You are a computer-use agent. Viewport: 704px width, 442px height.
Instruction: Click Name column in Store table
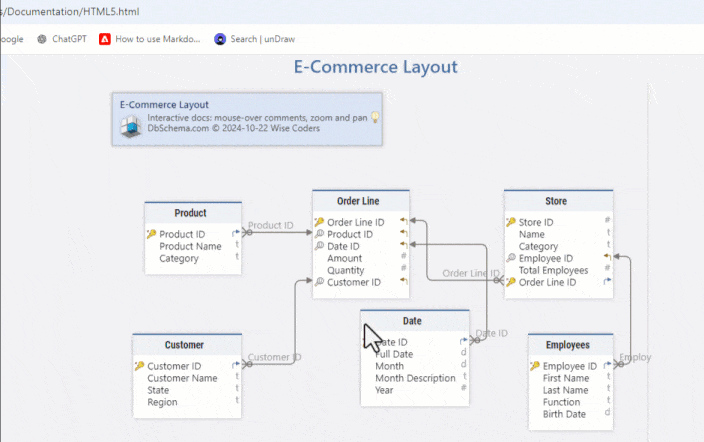click(532, 234)
